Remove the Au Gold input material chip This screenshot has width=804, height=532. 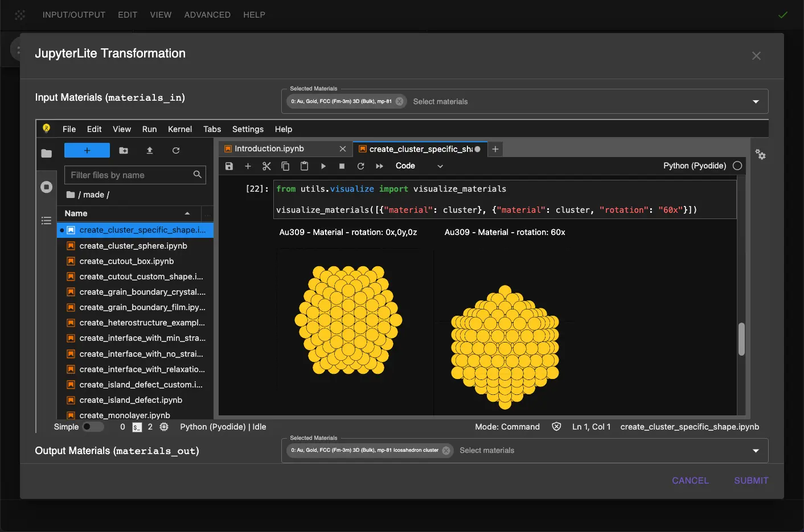click(x=399, y=101)
